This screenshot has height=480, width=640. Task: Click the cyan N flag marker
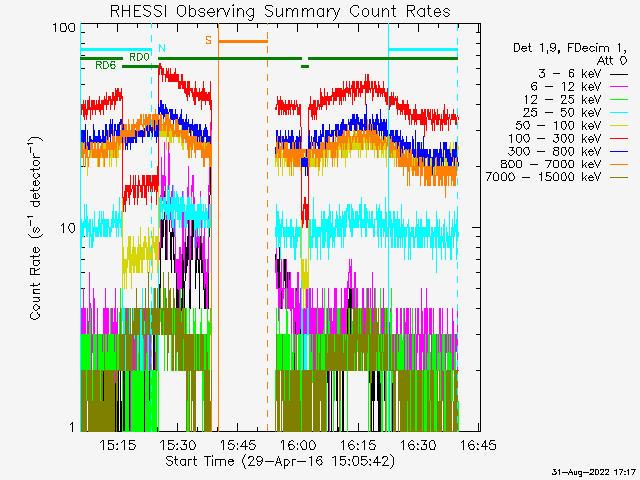pos(162,48)
